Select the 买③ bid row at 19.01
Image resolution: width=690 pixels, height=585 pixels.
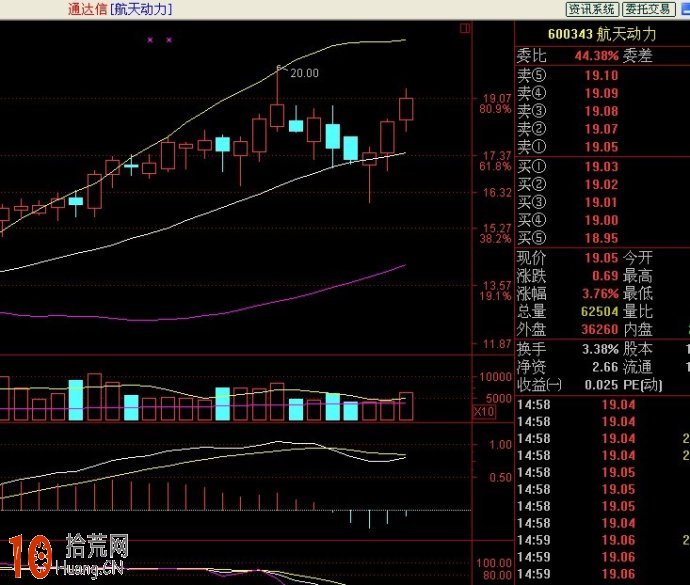[568, 202]
